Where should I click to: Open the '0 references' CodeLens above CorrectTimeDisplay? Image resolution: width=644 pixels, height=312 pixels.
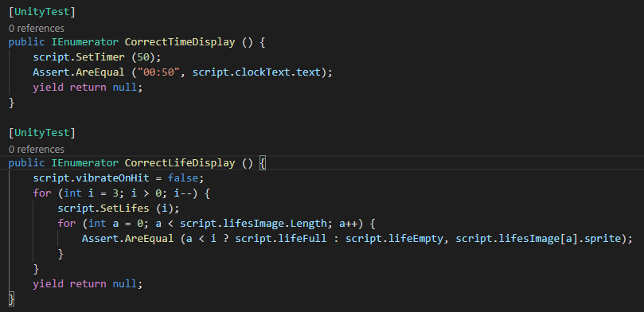tap(37, 28)
